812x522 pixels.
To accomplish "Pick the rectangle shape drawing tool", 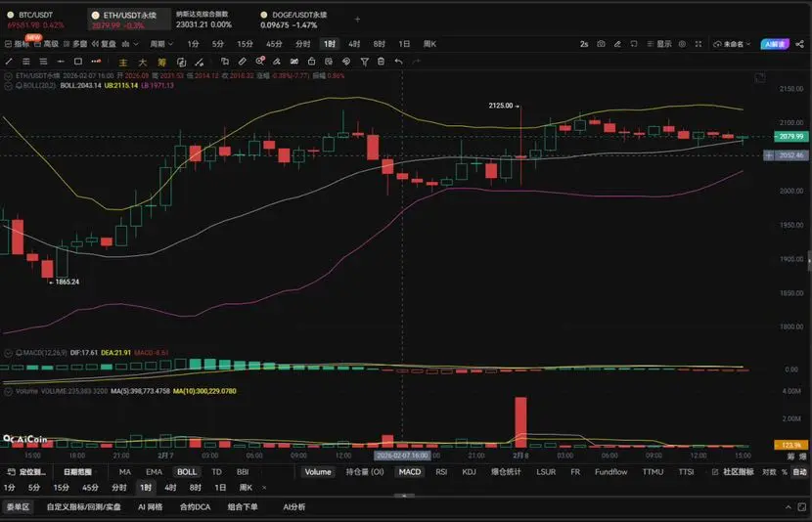I will (78, 62).
